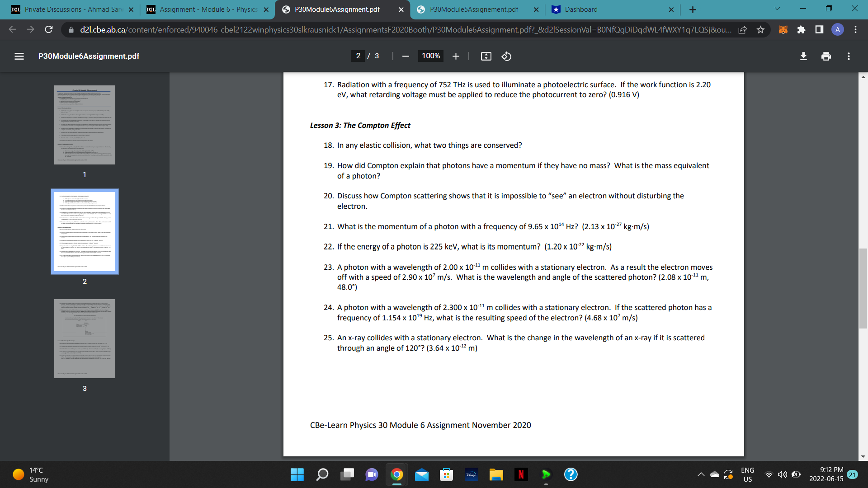This screenshot has height=488, width=868.
Task: Open the Chrome profile avatar
Action: pyautogui.click(x=837, y=29)
